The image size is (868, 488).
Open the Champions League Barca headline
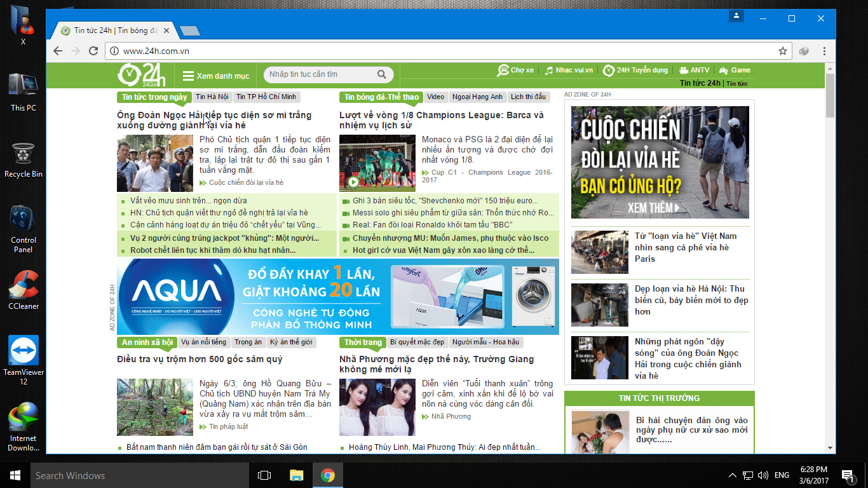(442, 120)
